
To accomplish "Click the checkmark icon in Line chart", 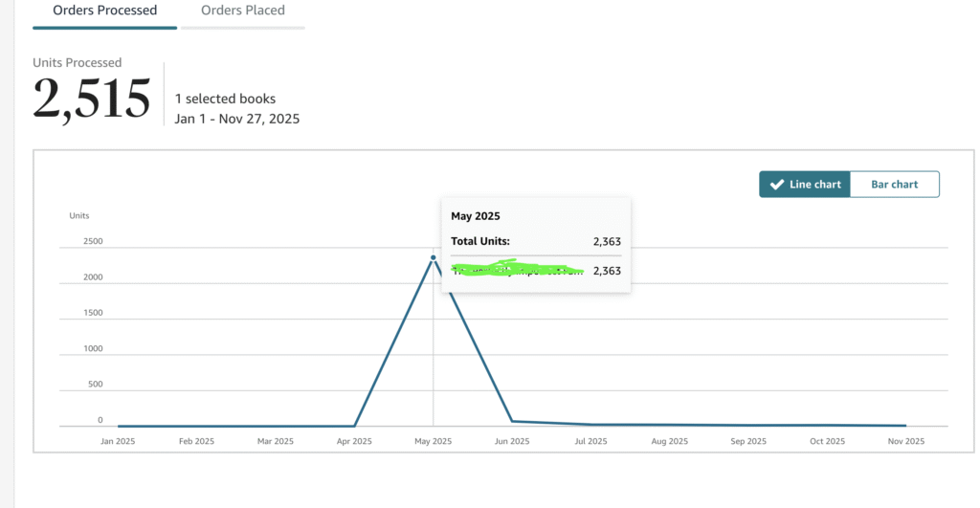I will pos(777,185).
